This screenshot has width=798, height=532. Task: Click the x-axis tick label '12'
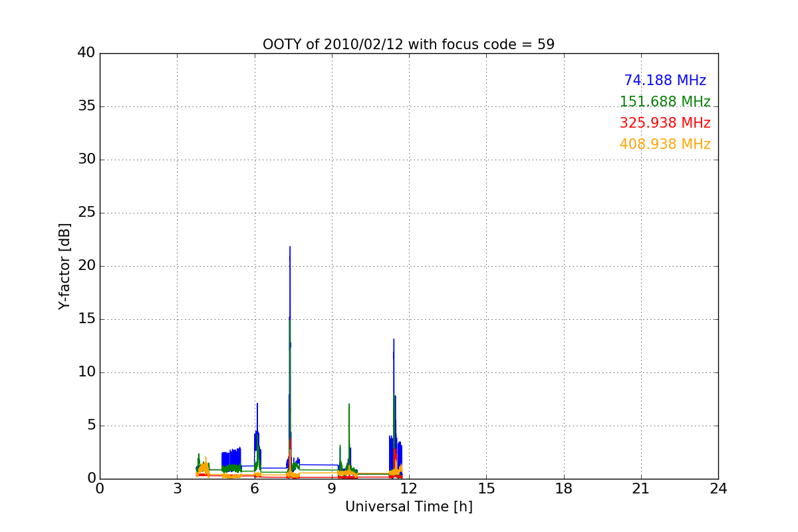[409, 489]
